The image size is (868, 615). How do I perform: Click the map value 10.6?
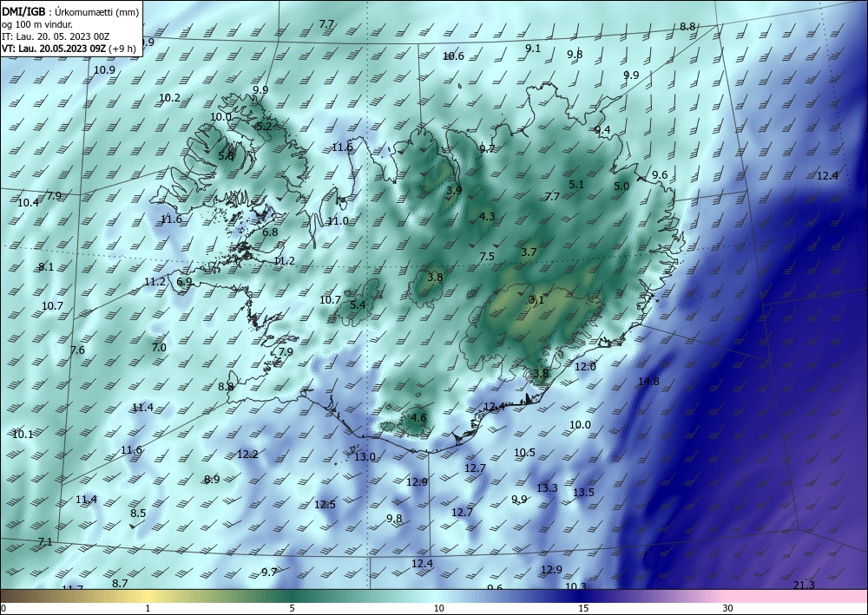pos(453,56)
